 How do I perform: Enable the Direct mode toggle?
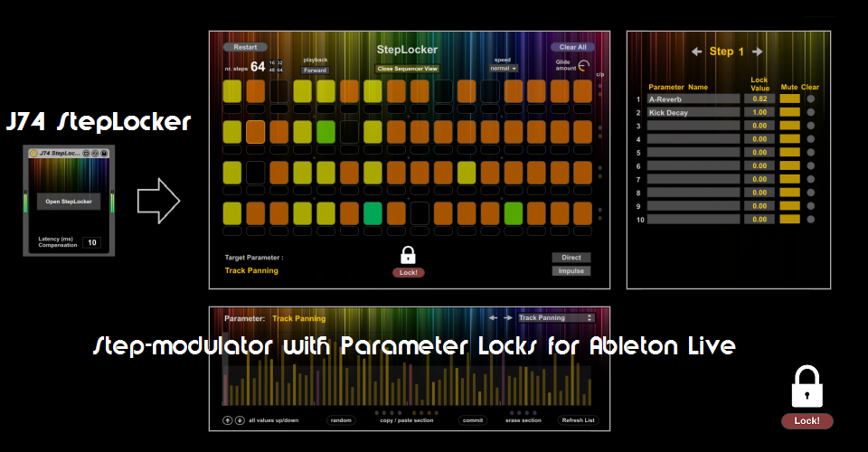click(571, 258)
